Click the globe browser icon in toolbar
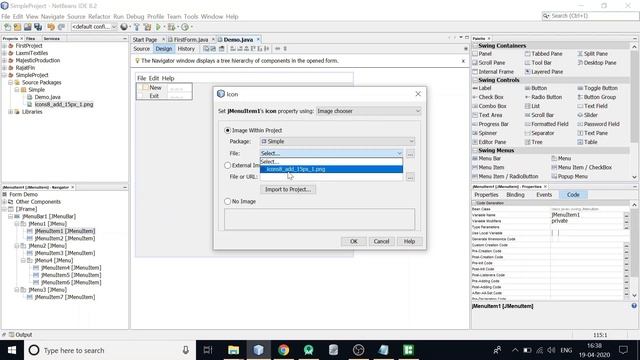The image size is (640, 360). [x=124, y=27]
